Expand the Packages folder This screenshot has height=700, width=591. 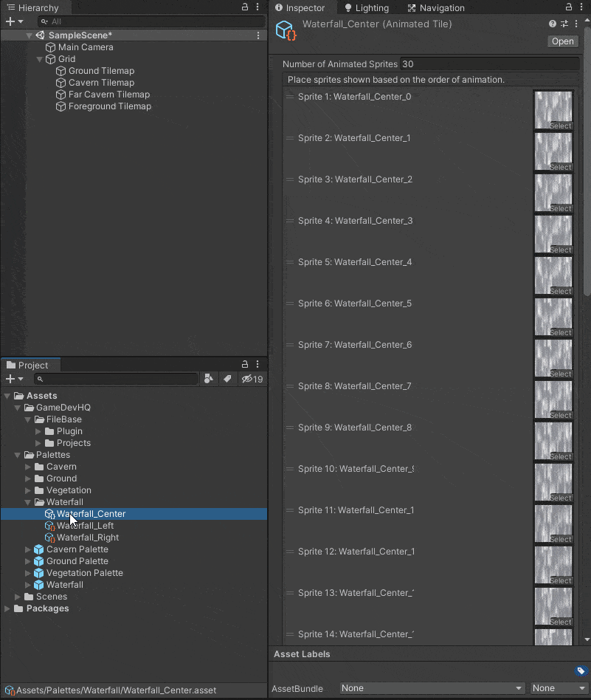click(x=7, y=608)
